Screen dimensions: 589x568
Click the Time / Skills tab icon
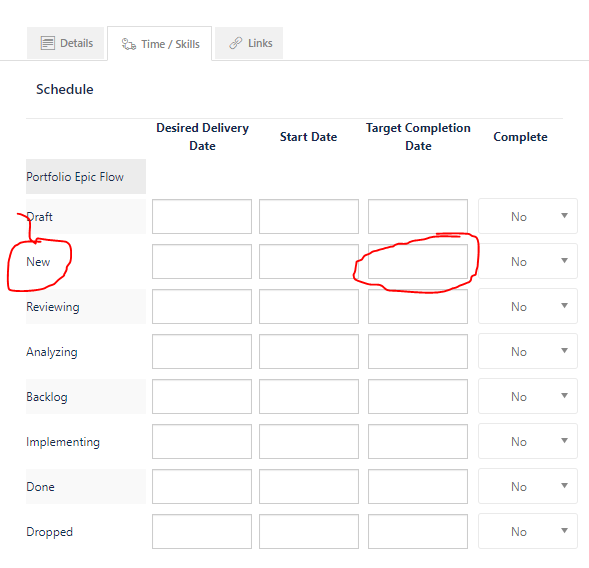(128, 44)
